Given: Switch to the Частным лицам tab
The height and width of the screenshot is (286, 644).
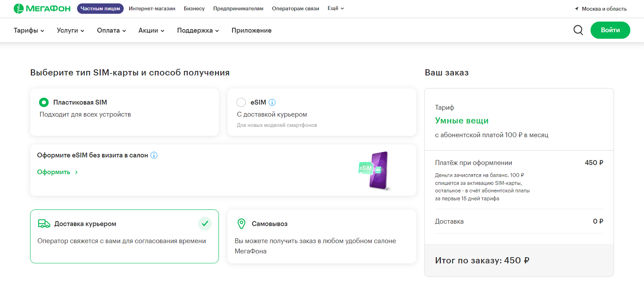Looking at the screenshot, I should click(x=100, y=8).
